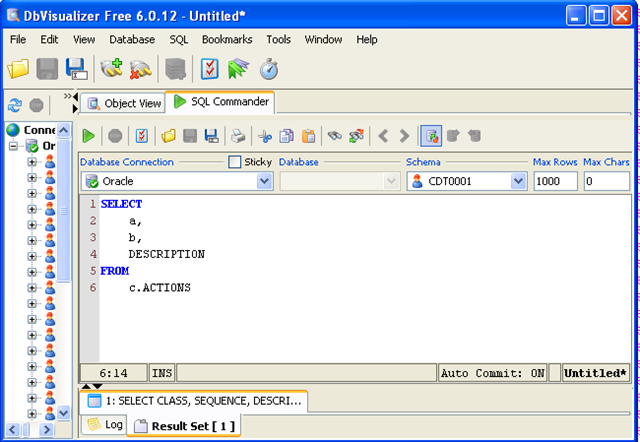This screenshot has width=640, height=442.
Task: Click the INS insert mode status indicator
Action: coord(162,373)
